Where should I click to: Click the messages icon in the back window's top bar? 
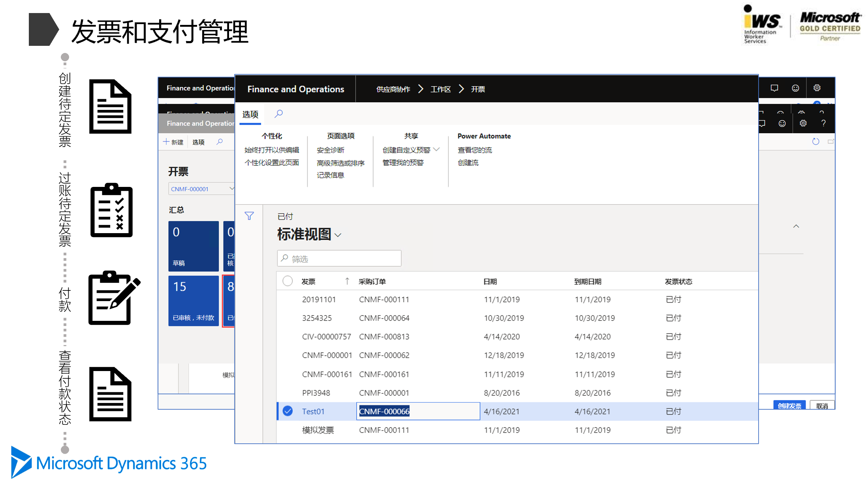(774, 88)
